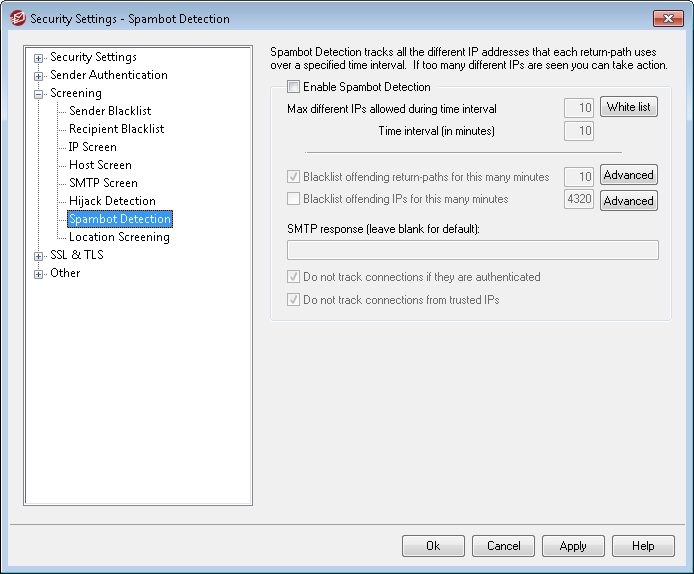The height and width of the screenshot is (574, 694).
Task: Expand the Other tree node
Action: coord(39,274)
